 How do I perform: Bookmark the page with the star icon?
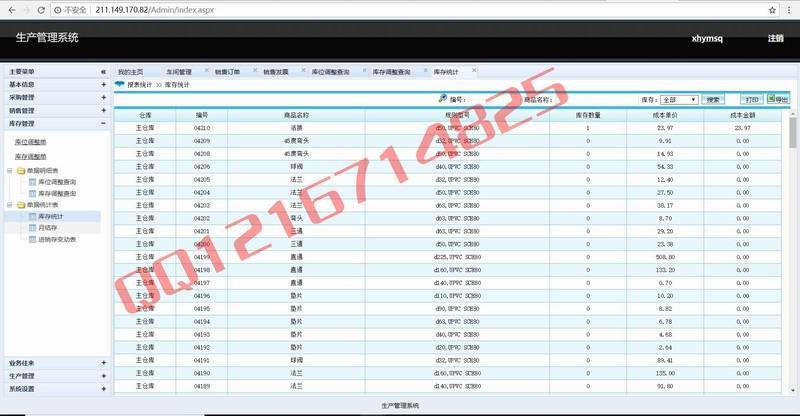[x=772, y=10]
